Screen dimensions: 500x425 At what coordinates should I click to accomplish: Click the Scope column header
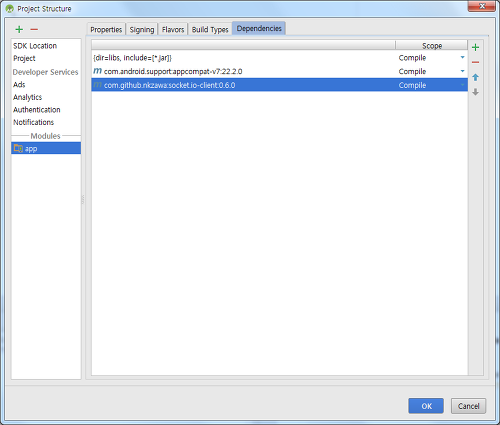[432, 45]
